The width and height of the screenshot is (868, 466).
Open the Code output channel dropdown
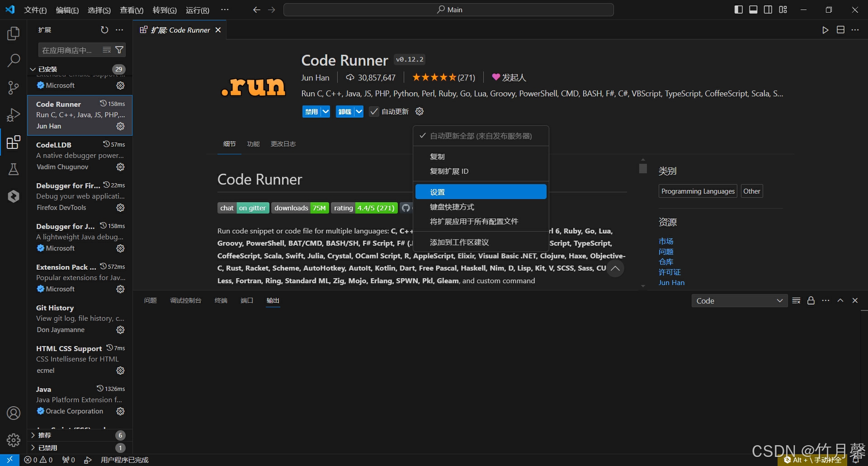click(x=740, y=301)
